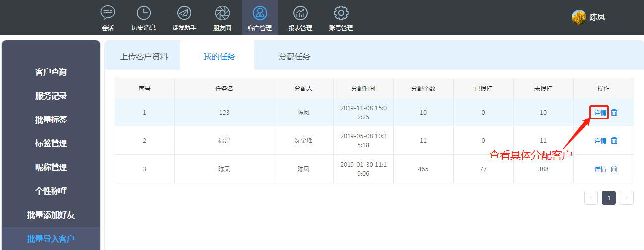Open 详情 for task 123
The height and width of the screenshot is (250, 644).
point(600,113)
